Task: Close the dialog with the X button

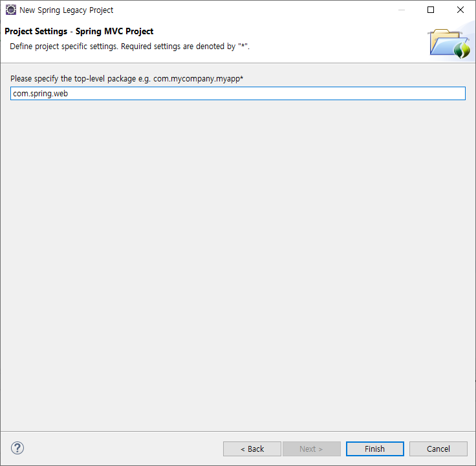Action: coord(460,10)
